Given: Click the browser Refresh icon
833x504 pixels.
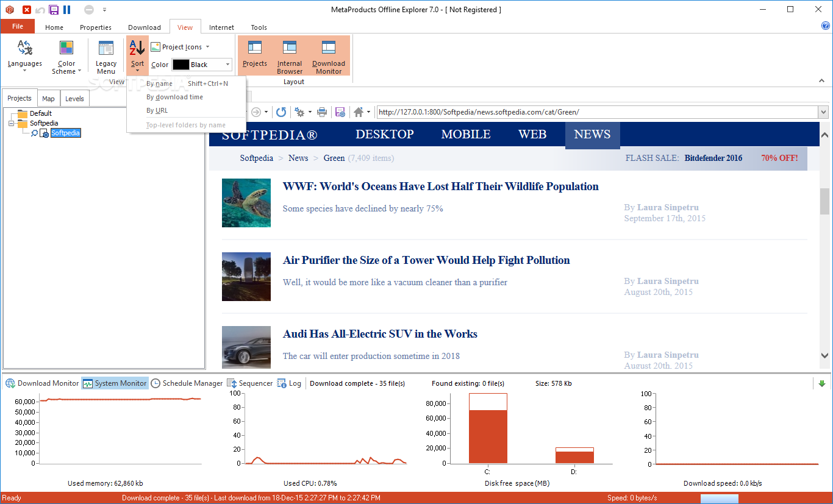Looking at the screenshot, I should coord(281,112).
